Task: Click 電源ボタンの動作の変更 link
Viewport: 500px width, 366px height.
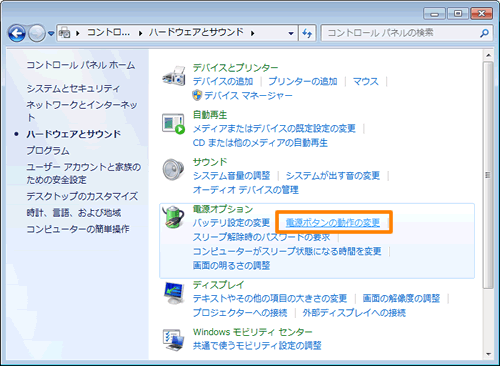Action: tap(333, 223)
